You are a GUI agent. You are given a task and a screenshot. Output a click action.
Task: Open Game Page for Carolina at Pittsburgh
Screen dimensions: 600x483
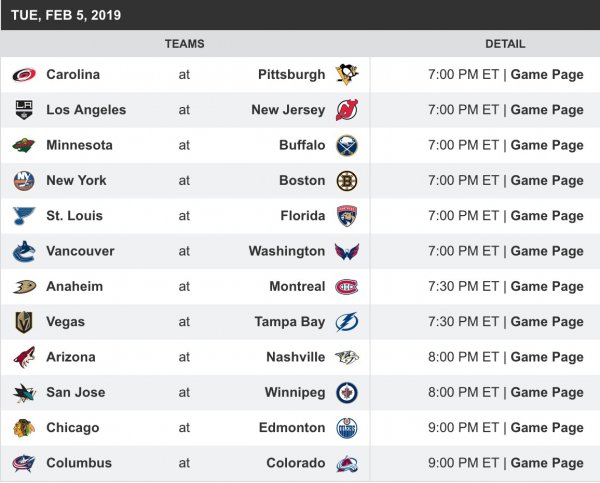(x=547, y=75)
